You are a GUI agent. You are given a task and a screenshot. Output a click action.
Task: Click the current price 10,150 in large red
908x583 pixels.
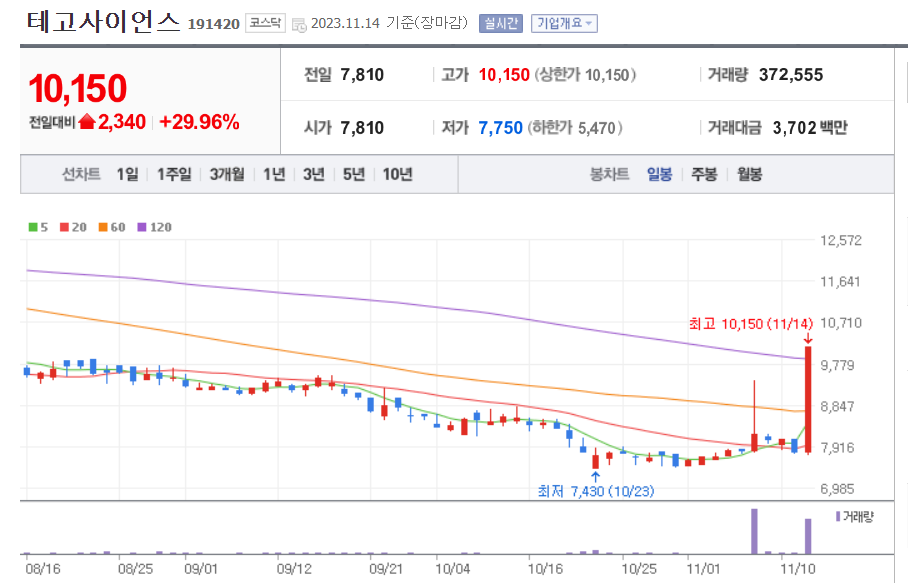(x=78, y=88)
